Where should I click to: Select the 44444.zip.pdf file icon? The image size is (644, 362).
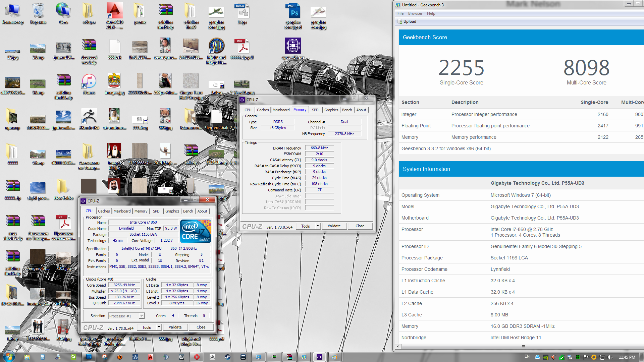pos(242,49)
